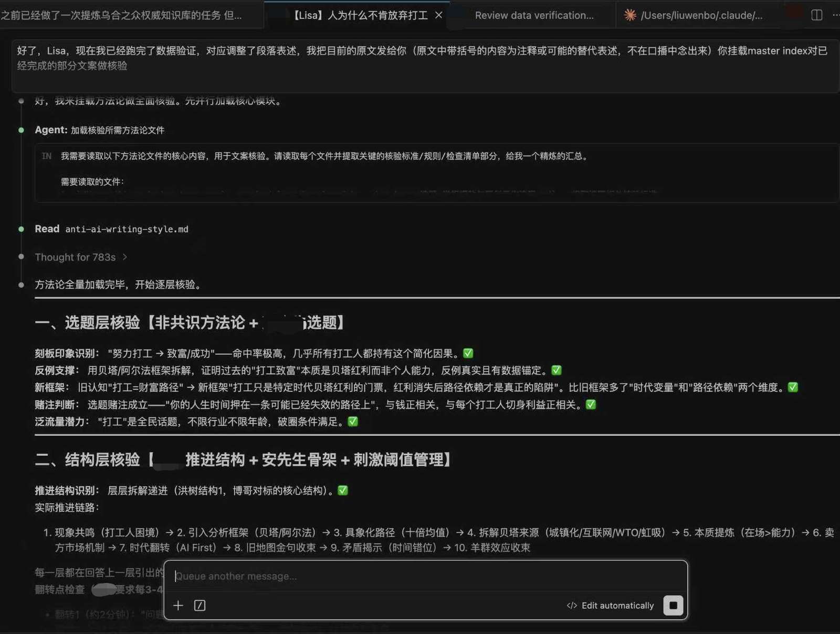Click the code brackets icon beside Edit automatically

click(x=572, y=606)
